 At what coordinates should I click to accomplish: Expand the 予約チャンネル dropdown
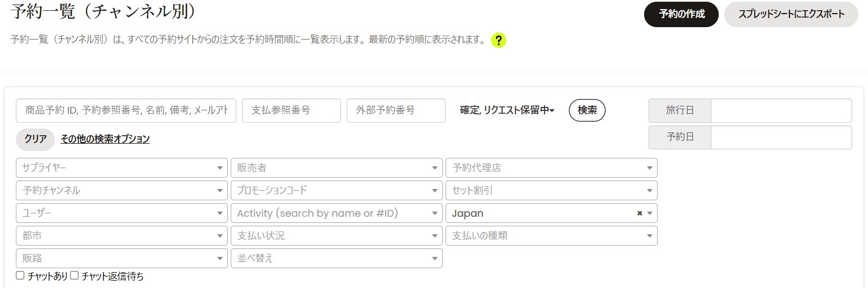click(122, 191)
